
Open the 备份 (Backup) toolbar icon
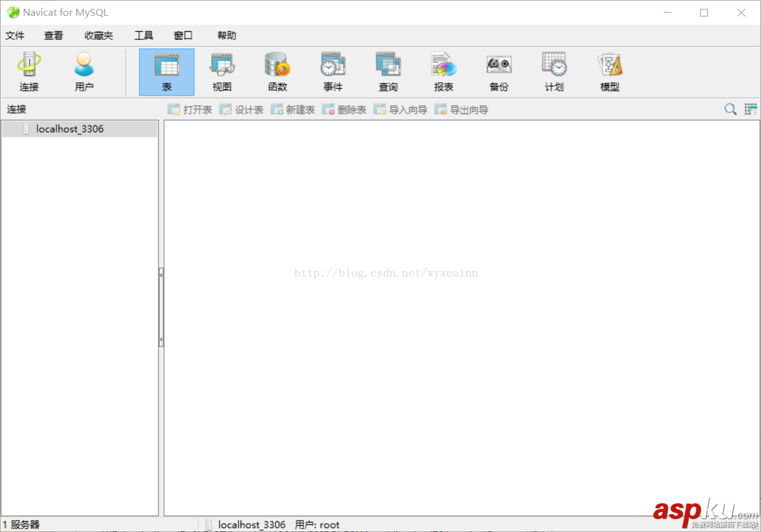pos(499,72)
